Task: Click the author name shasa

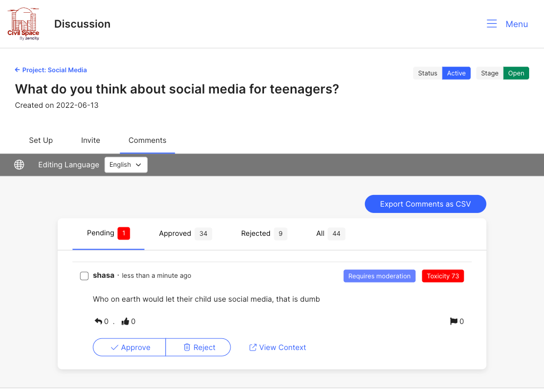Action: coord(104,276)
